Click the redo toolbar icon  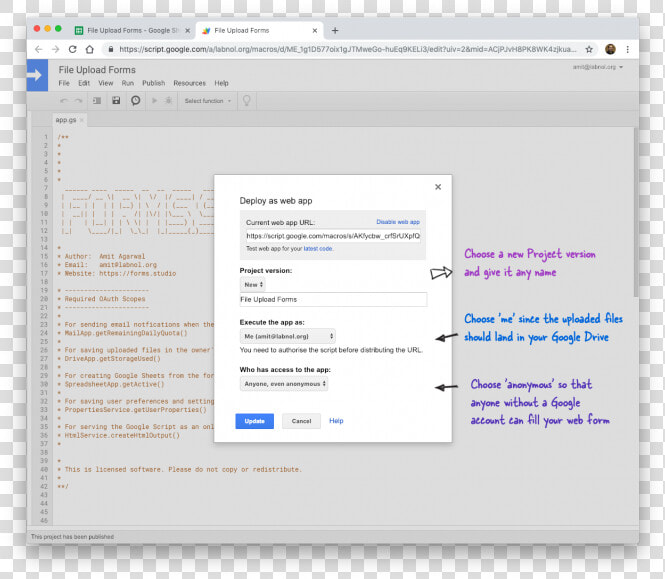[78, 101]
